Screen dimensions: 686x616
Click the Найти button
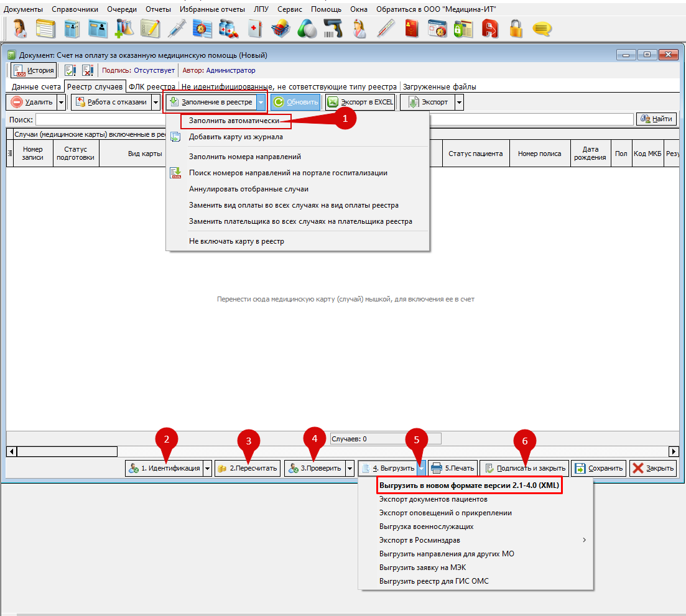point(656,119)
